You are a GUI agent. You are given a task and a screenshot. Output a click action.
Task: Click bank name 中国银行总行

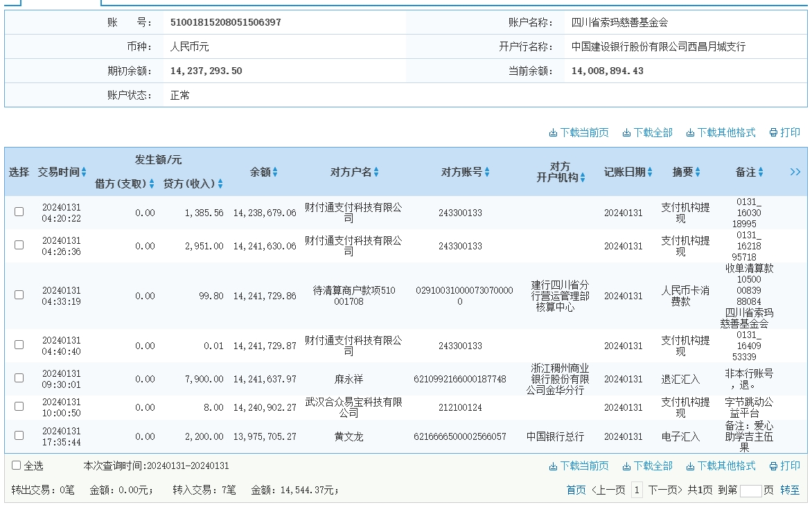coord(555,436)
